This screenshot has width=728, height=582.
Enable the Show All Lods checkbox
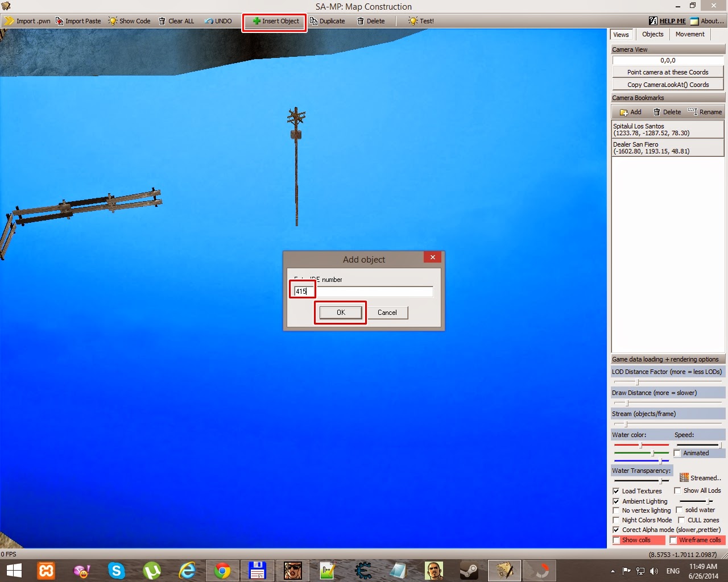[677, 490]
